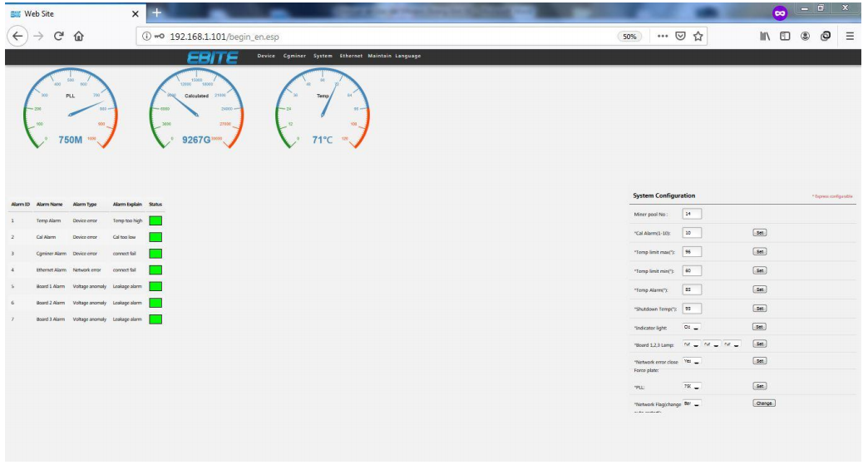
Task: Click the Change button for Network Flag
Action: pos(763,403)
